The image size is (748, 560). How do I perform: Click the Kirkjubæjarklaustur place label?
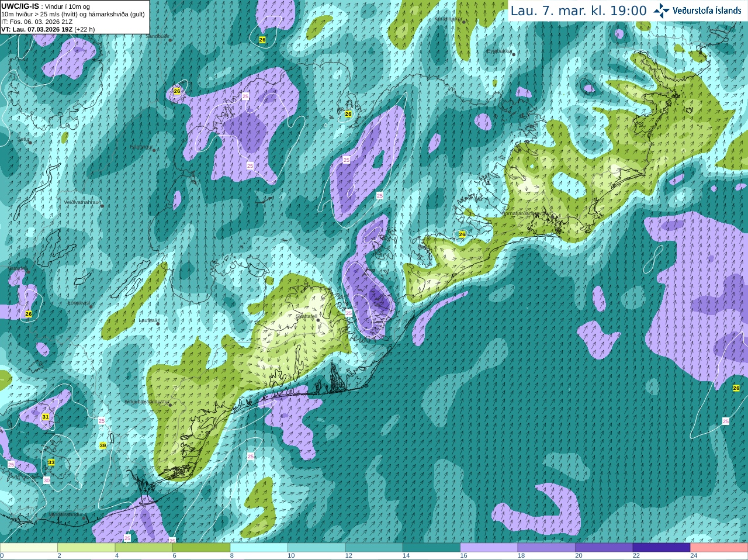pyautogui.click(x=147, y=402)
